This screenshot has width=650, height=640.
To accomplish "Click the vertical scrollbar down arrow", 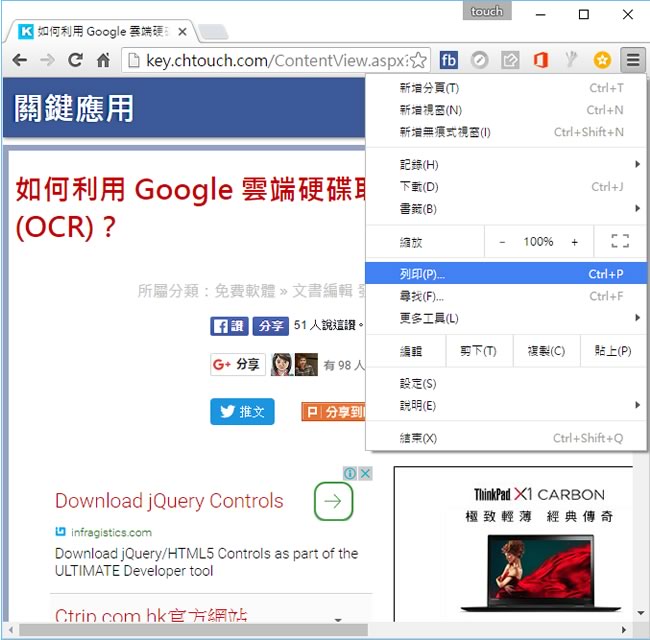I will [641, 613].
